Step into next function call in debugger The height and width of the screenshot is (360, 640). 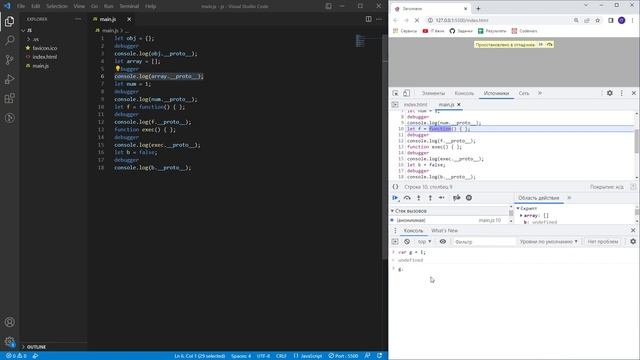(x=418, y=198)
